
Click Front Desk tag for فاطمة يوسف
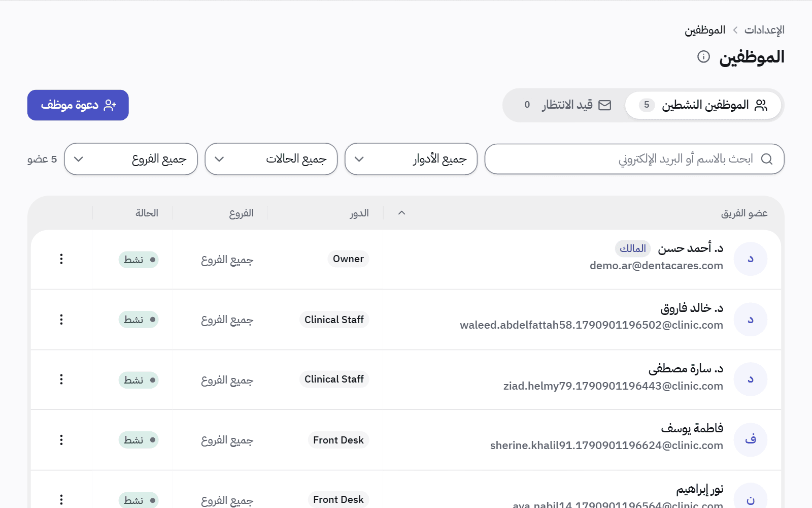click(x=339, y=440)
